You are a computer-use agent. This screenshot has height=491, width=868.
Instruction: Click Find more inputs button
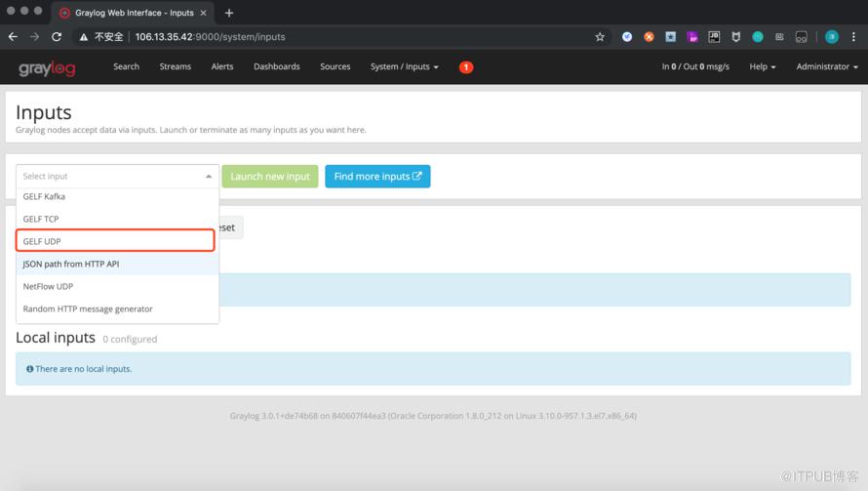pos(377,177)
